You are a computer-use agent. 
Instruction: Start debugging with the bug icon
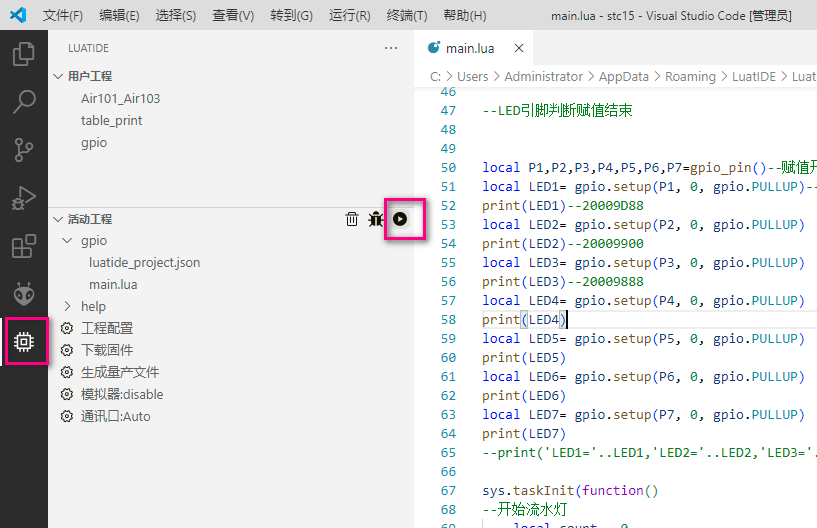[x=375, y=219]
